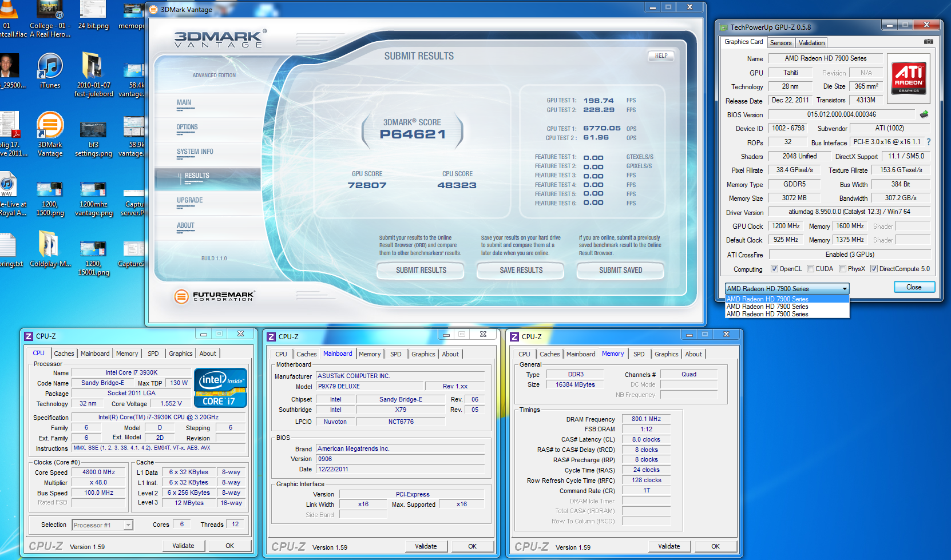Click the first CPU-Z window Z icon

[29, 336]
